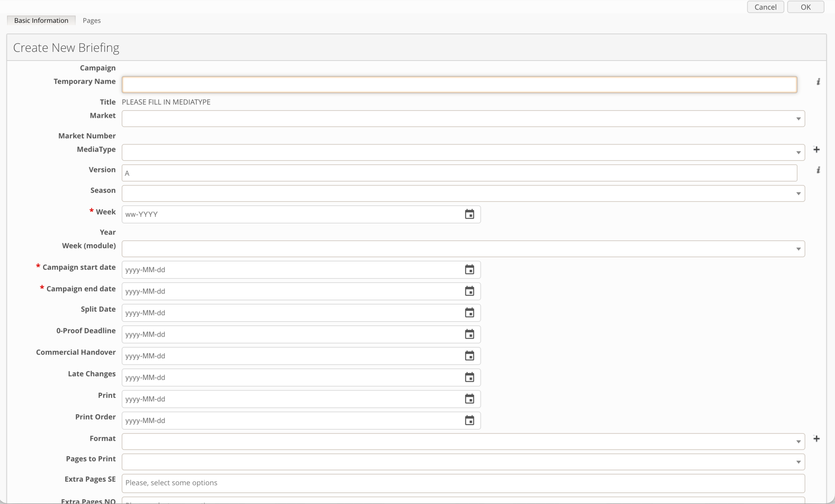The image size is (835, 504).
Task: Open the Week (module) dropdown
Action: pos(463,249)
